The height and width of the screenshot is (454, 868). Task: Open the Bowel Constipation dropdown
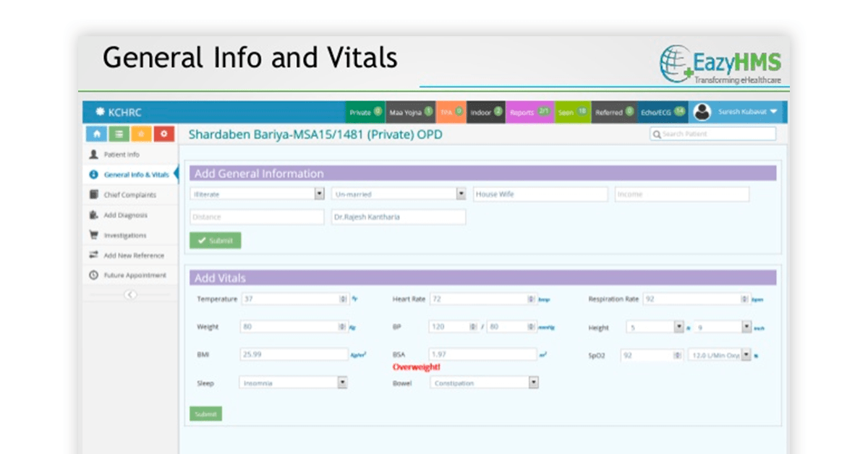point(485,383)
